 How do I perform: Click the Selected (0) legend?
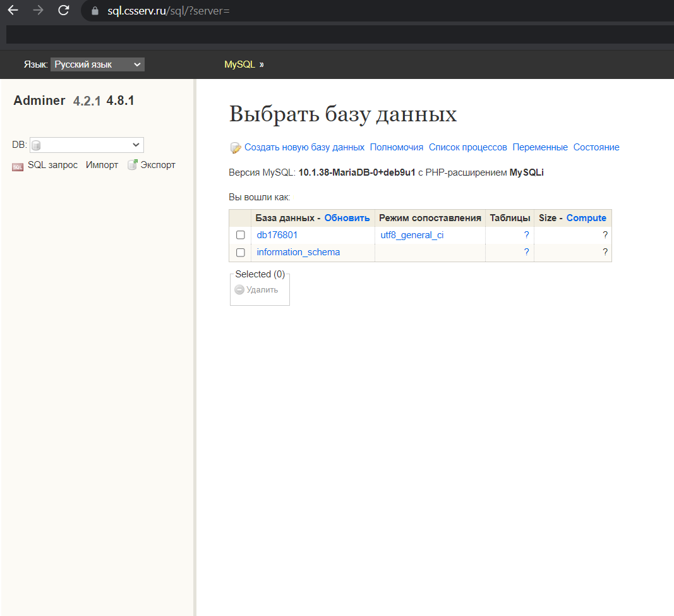(x=260, y=274)
